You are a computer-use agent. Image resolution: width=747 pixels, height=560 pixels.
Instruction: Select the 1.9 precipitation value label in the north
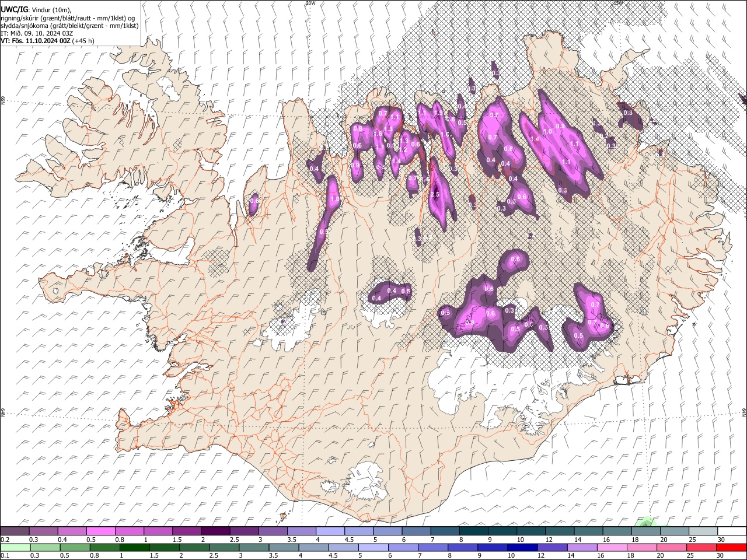[x=438, y=113]
